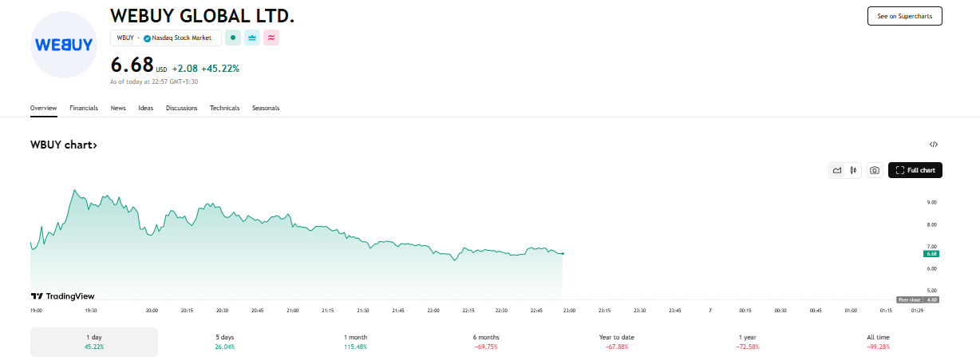Screen dimensions: 980x357
Task: Choose the Year to date range
Action: click(617, 342)
